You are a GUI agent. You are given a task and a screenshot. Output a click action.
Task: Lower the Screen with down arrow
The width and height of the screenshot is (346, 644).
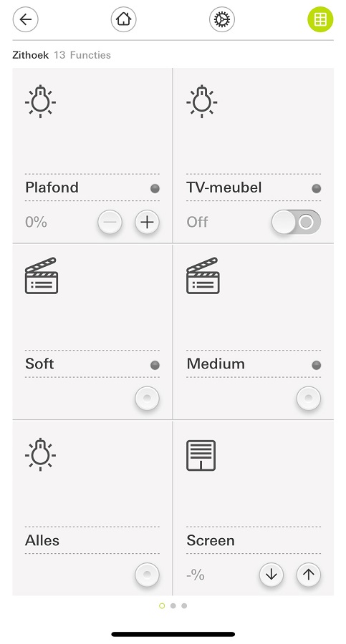pyautogui.click(x=271, y=575)
